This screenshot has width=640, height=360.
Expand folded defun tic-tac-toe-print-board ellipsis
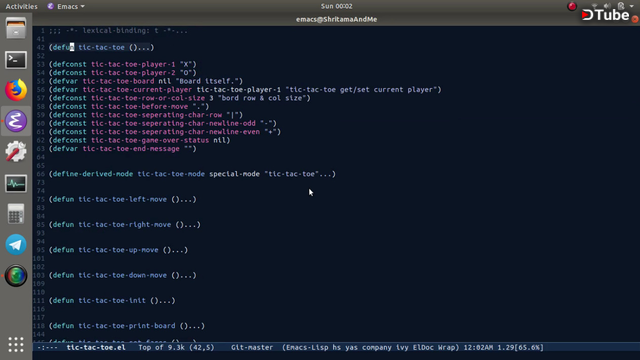[198, 326]
